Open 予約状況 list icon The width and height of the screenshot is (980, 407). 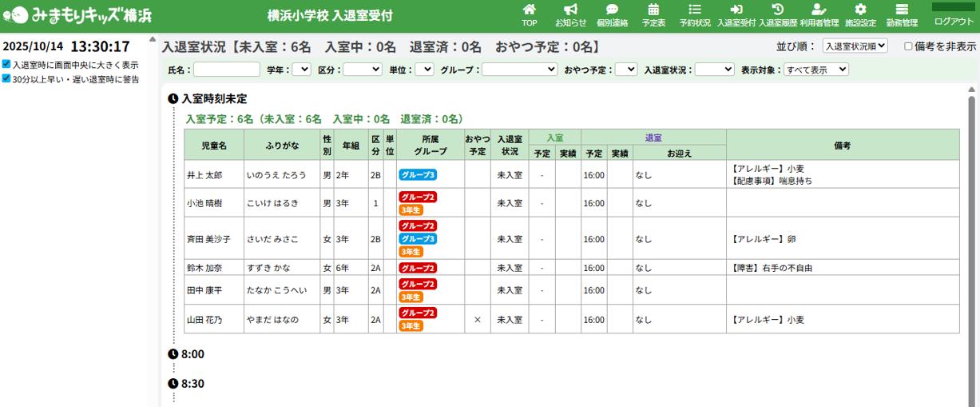pos(695,14)
